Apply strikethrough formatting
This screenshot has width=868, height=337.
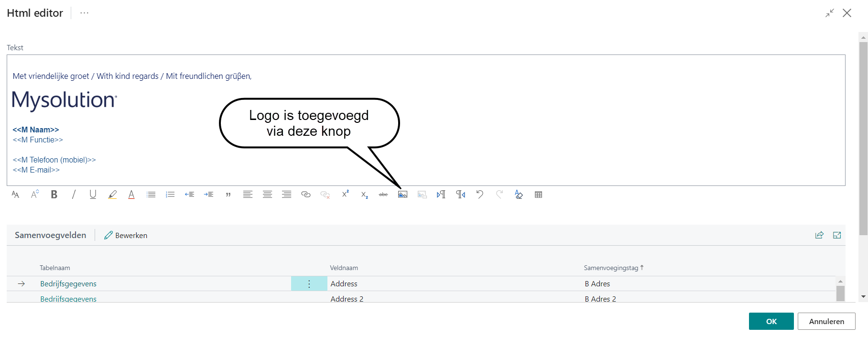coord(383,195)
